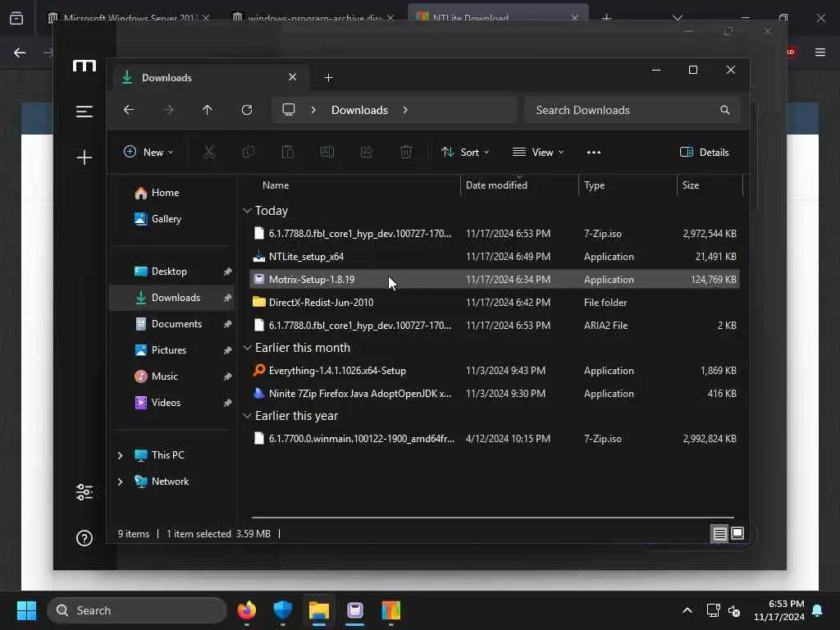Expand breadcrumb chevron after Downloads
Viewport: 840px width, 630px height.
[x=405, y=110]
